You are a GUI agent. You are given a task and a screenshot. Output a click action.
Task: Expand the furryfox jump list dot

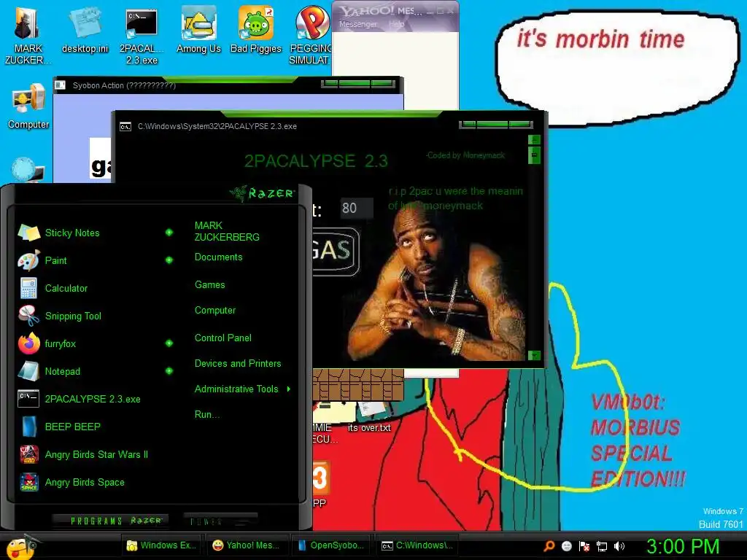point(169,343)
